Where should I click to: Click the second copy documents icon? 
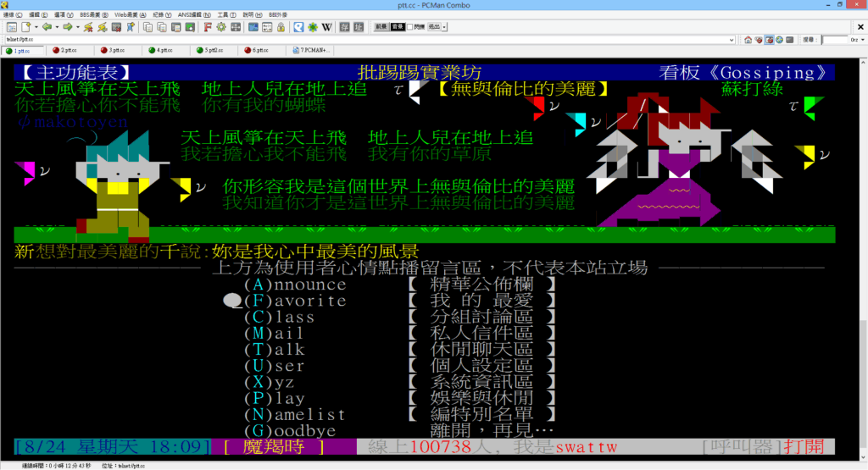click(162, 27)
